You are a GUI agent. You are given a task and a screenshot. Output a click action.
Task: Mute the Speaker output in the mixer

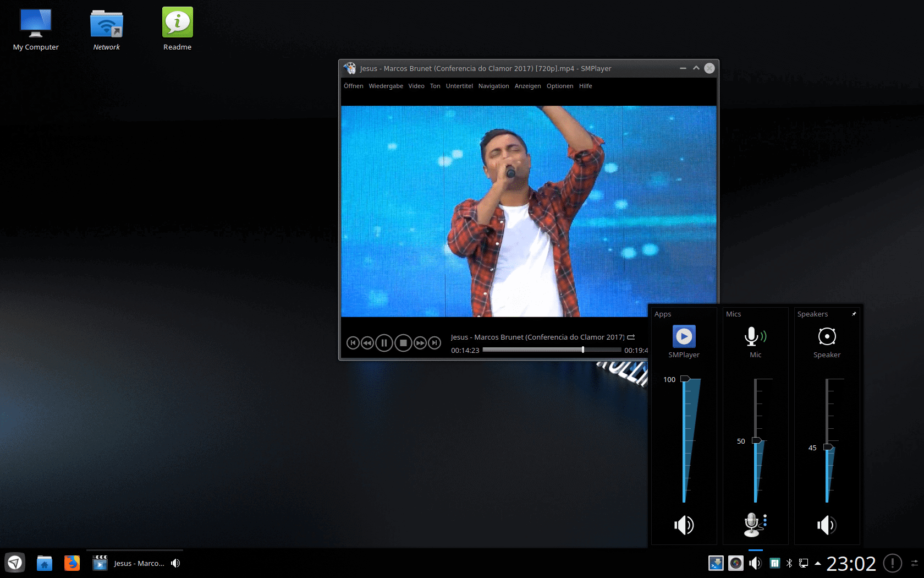(x=826, y=525)
